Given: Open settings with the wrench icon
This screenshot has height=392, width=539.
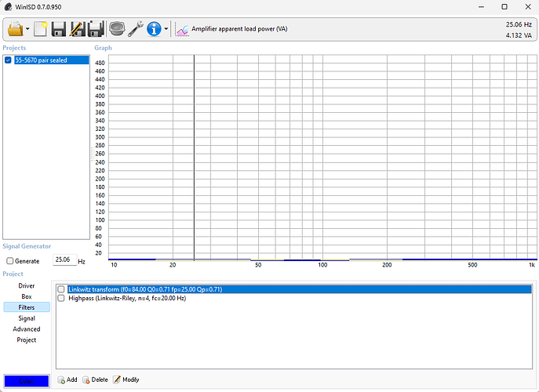Looking at the screenshot, I should (135, 29).
